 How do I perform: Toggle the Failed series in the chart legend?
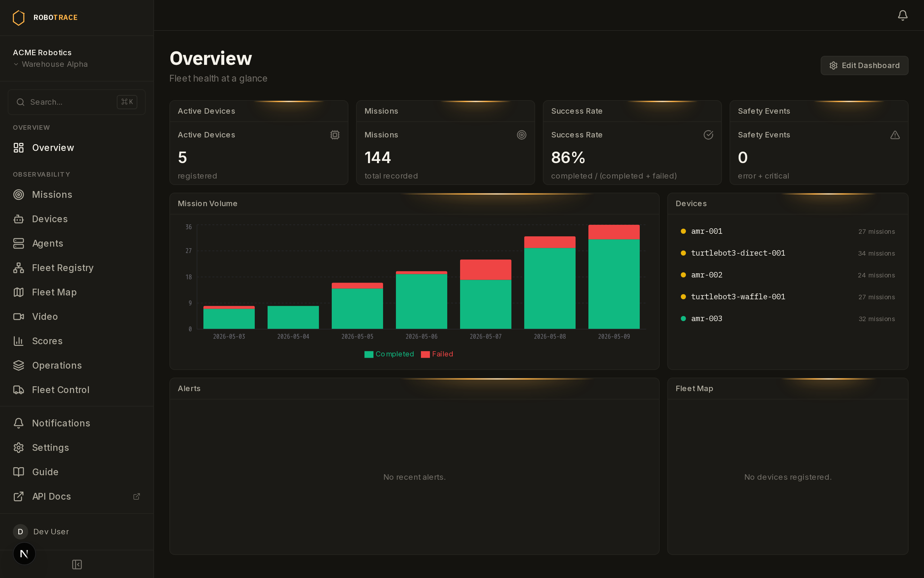point(437,355)
